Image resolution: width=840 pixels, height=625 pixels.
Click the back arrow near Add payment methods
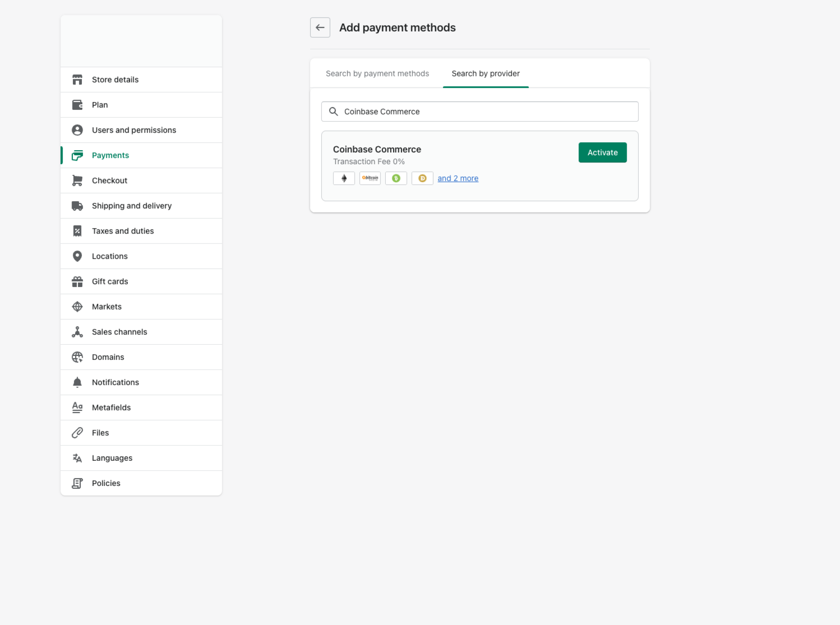(x=320, y=27)
